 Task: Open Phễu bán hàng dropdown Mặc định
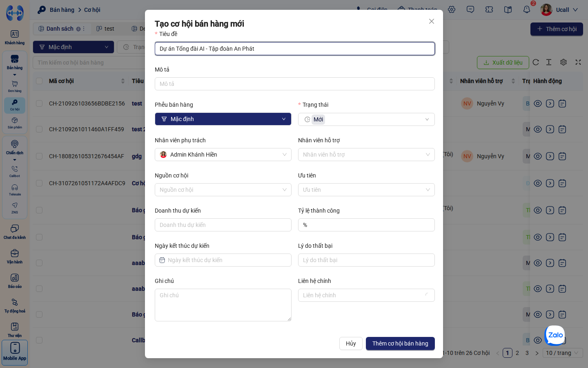223,119
